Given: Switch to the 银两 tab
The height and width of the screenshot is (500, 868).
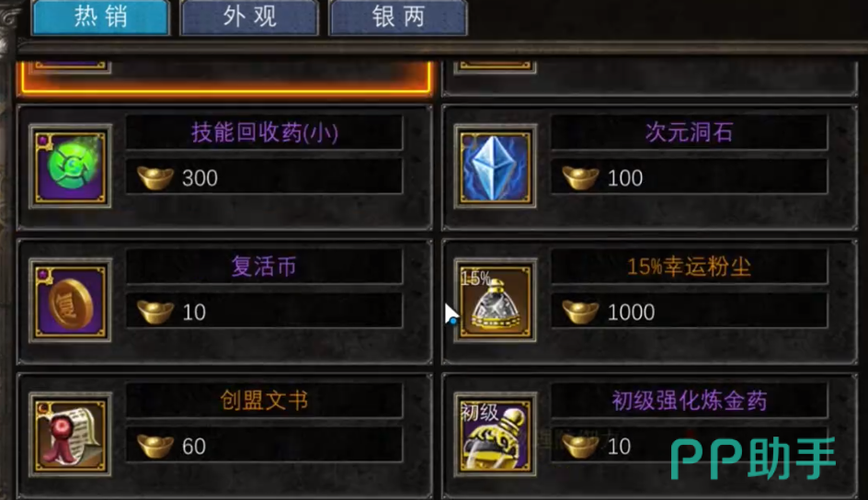Looking at the screenshot, I should click(398, 17).
